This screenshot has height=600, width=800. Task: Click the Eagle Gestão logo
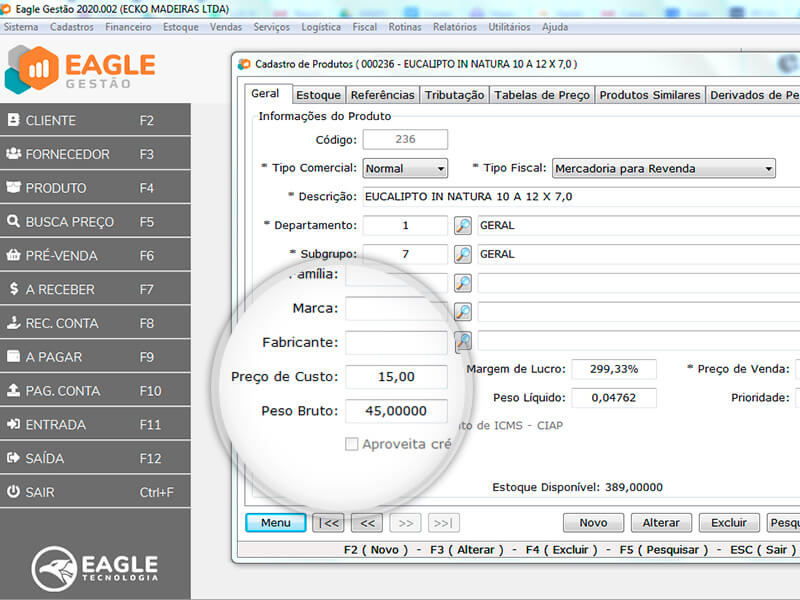coord(80,70)
